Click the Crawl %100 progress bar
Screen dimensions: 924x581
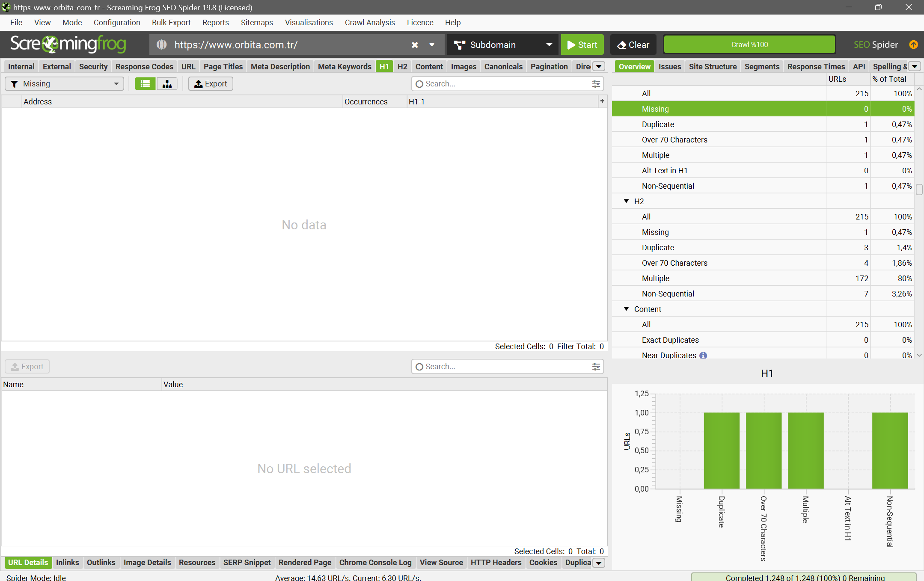pyautogui.click(x=749, y=44)
